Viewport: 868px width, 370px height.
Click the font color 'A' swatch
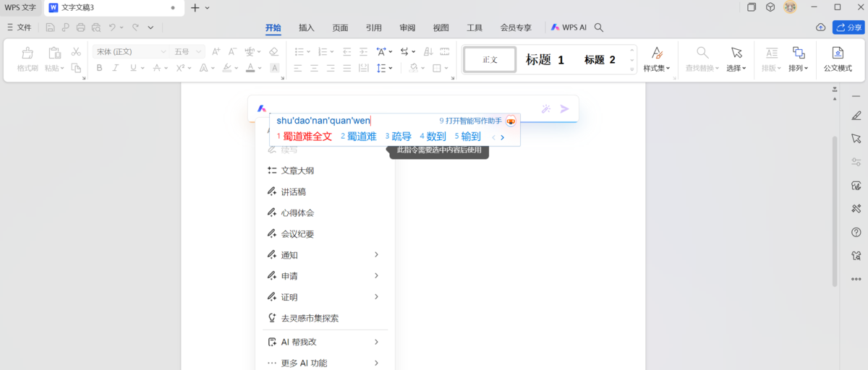(250, 69)
